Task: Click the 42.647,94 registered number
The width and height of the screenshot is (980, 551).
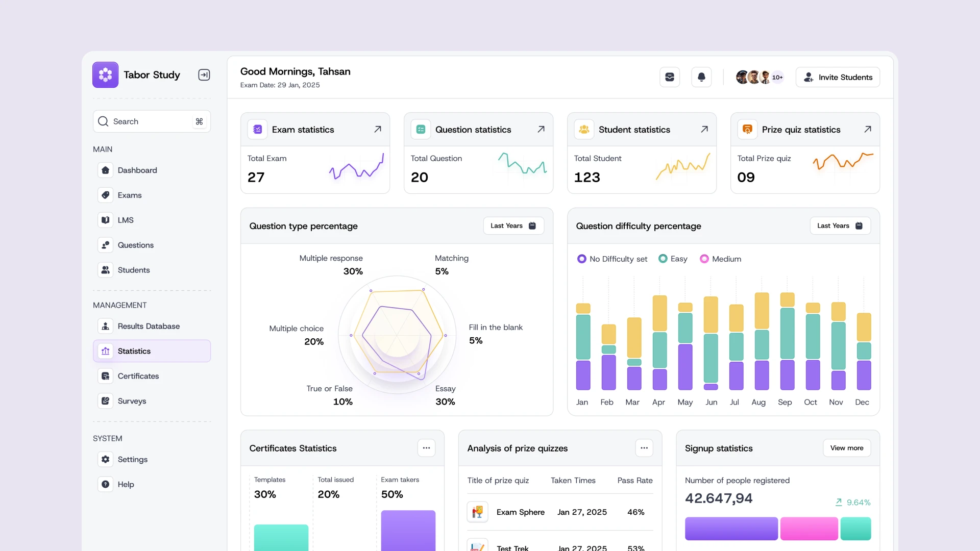Action: (719, 498)
